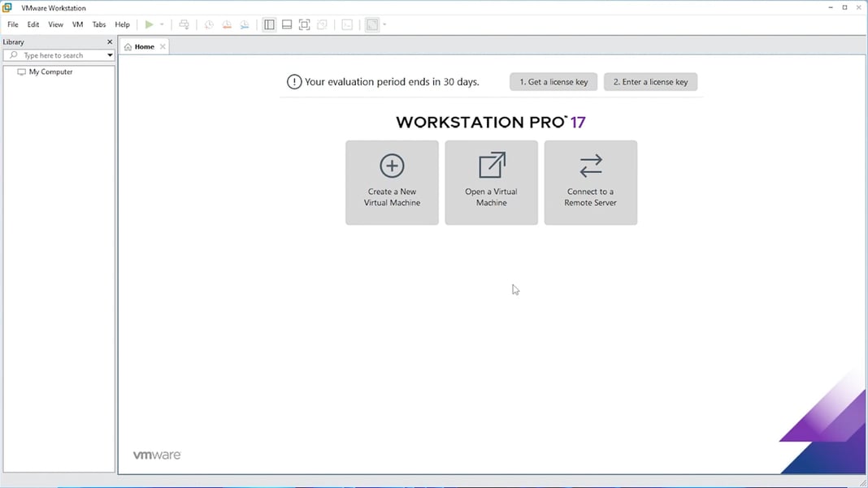The height and width of the screenshot is (488, 868).
Task: Click the Take Snapshot icon
Action: click(x=206, y=24)
